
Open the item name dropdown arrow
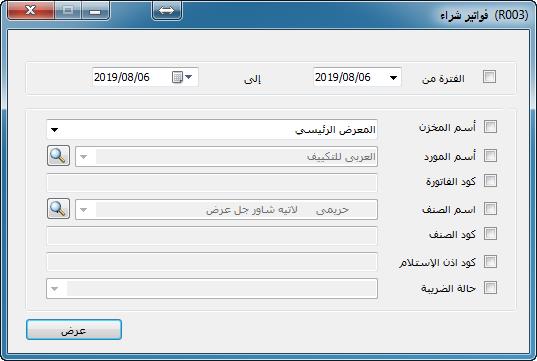(84, 210)
